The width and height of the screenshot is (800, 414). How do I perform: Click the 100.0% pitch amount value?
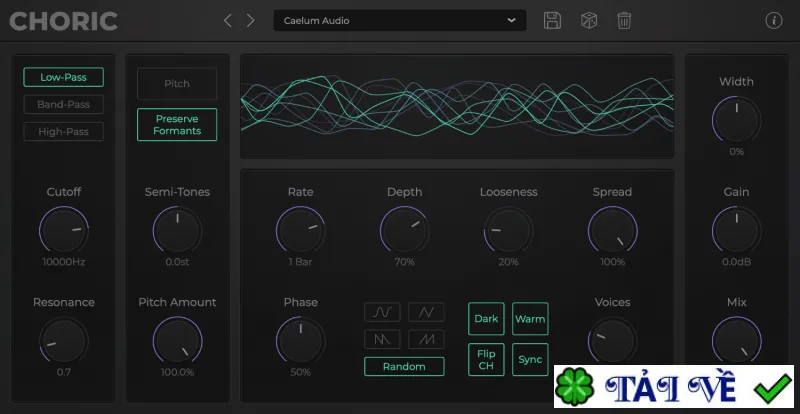pos(177,372)
